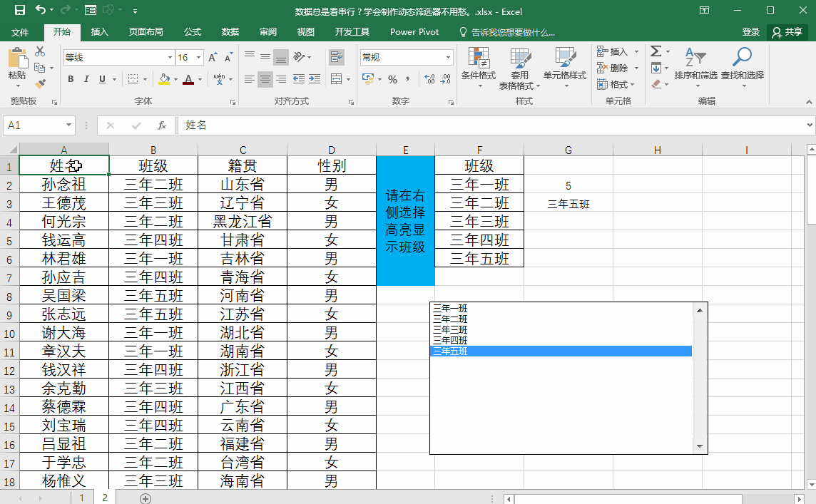816x504 pixels.
Task: Click the Comma Style icon
Action: coord(407,79)
